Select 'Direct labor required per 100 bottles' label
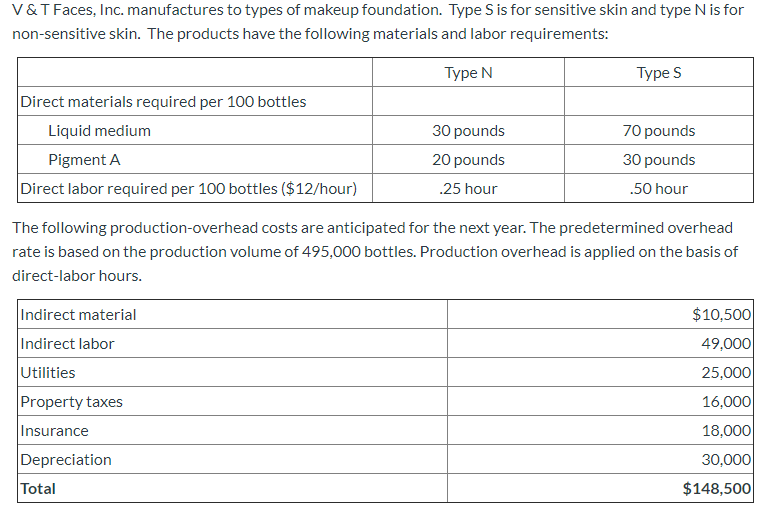Screen dimensions: 774x515 [x=188, y=189]
